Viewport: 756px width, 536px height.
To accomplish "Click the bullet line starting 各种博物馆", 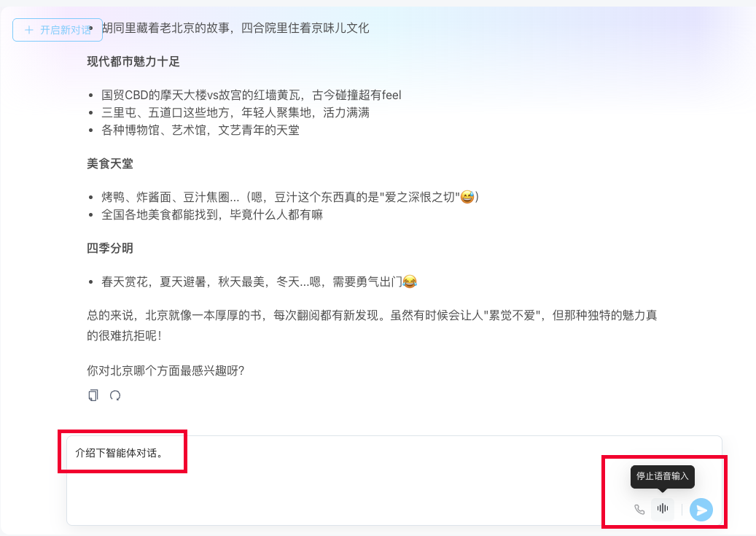I will [200, 131].
